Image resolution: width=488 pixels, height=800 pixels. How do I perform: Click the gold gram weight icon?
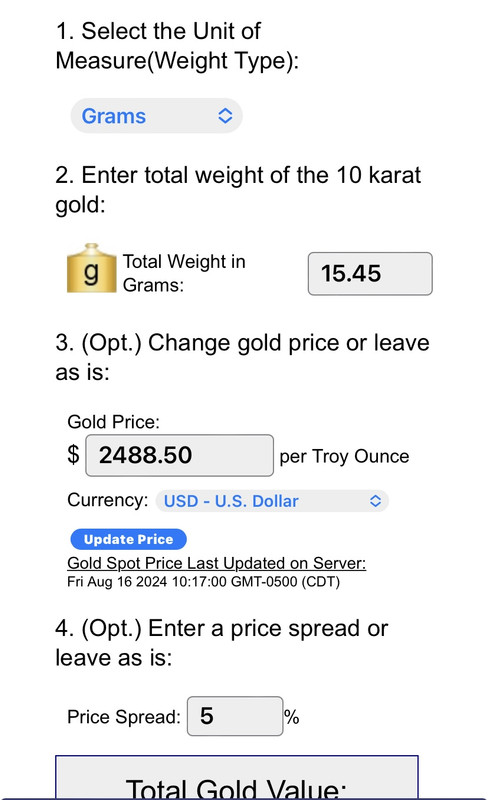pos(91,268)
